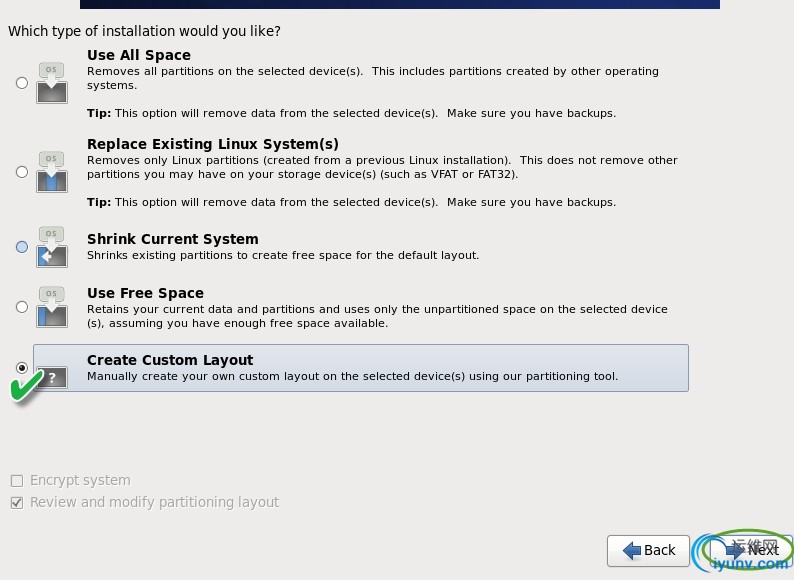Choose the Shrink Current System radio button
794x580 pixels.
click(x=22, y=247)
